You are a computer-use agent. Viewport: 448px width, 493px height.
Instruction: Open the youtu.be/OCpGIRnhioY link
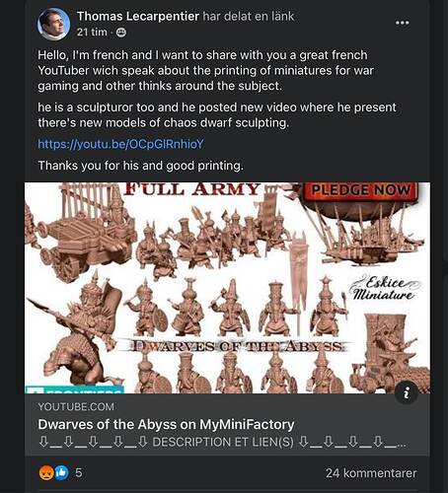click(x=120, y=144)
